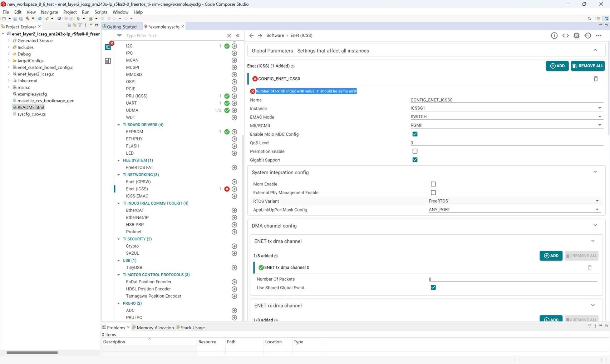Image resolution: width=610 pixels, height=364 pixels.
Task: Toggle Use Shared Global Event checkbox
Action: 433,288
